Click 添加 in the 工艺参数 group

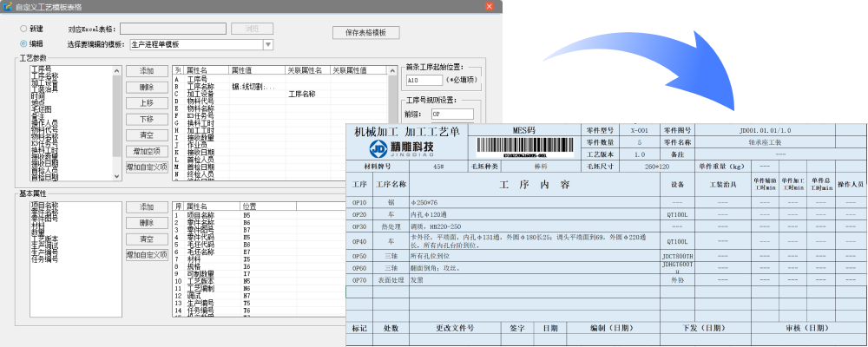click(147, 71)
